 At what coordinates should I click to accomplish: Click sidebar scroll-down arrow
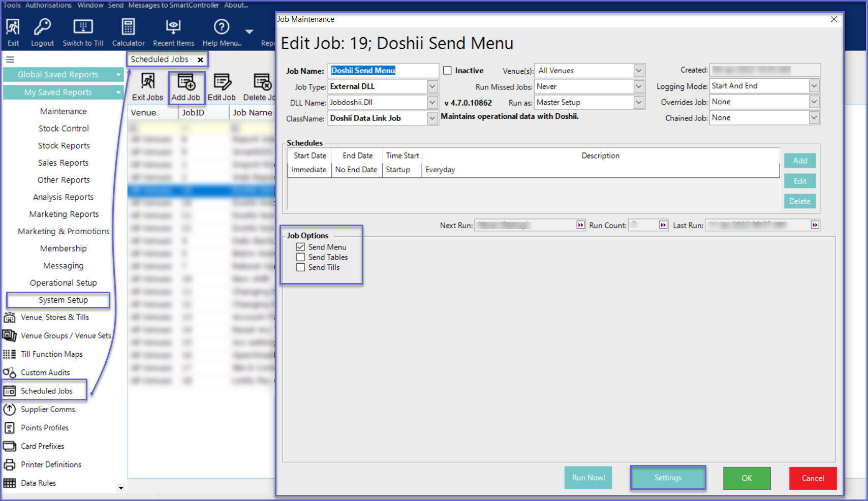(121, 488)
